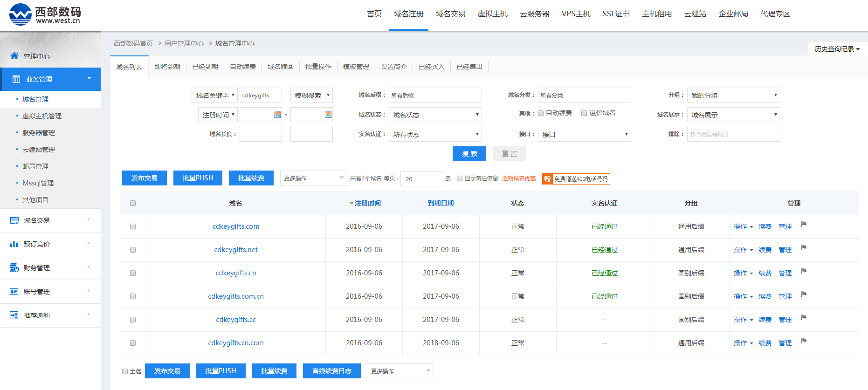Toggle the 溢价域名 checkbox
Image resolution: width=868 pixels, height=390 pixels.
click(x=584, y=113)
